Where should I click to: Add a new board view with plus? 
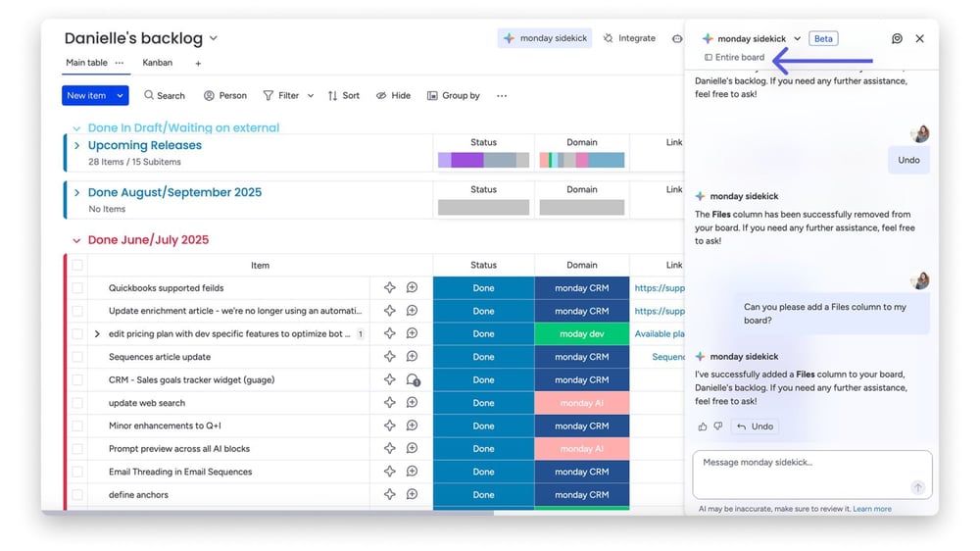coord(198,63)
